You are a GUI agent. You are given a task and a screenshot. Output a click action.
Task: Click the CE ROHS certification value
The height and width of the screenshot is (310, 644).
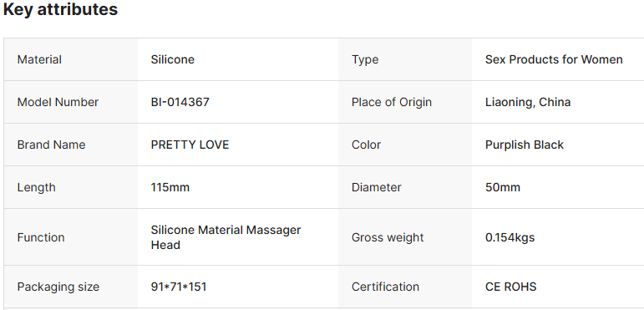pyautogui.click(x=510, y=287)
